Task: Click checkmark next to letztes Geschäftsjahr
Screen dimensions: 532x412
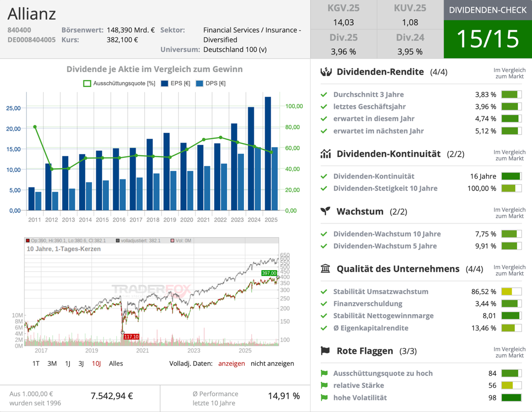Action: (324, 107)
